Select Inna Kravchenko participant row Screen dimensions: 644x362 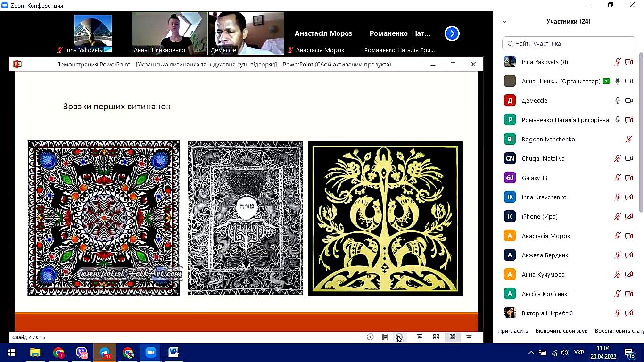[569, 197]
